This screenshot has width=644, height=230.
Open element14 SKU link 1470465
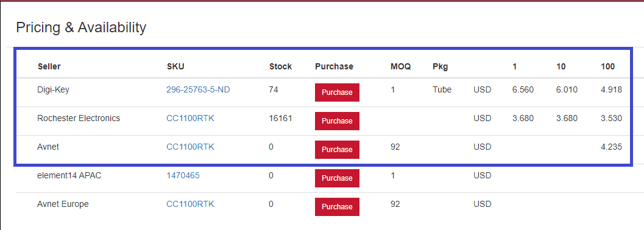pyautogui.click(x=183, y=175)
